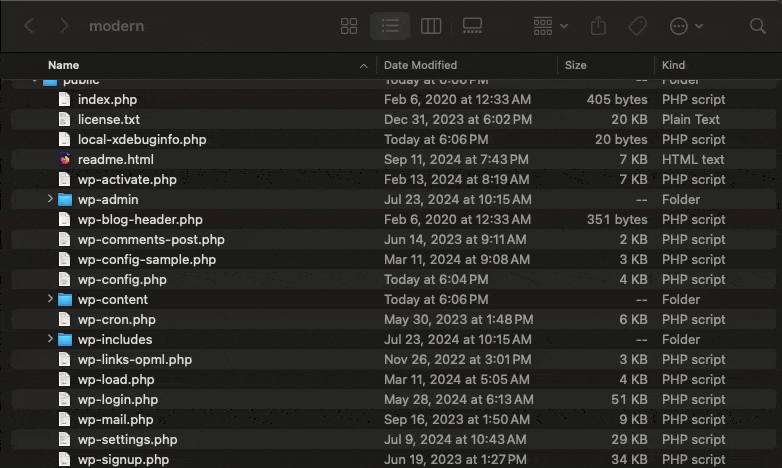Screen dimensions: 782x468
Task: Select wp-mail.php file name
Action: (116, 419)
